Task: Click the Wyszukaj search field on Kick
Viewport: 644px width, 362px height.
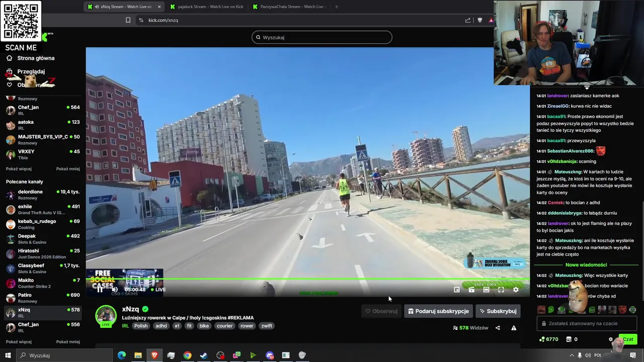Action: click(x=322, y=37)
